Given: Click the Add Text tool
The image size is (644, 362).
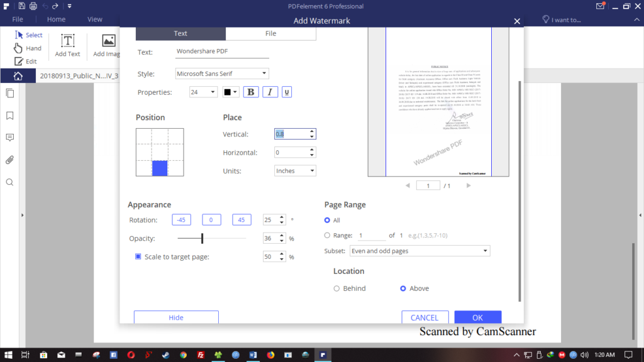Looking at the screenshot, I should (x=67, y=45).
